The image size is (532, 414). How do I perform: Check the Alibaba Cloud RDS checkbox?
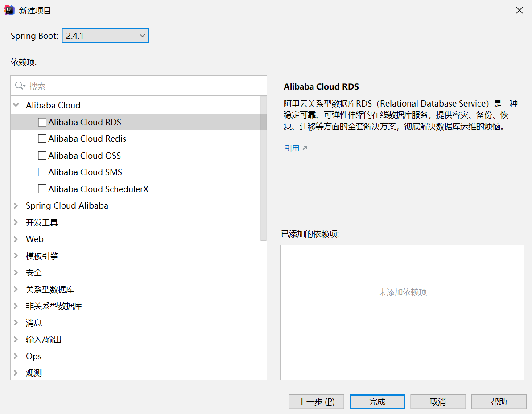point(42,122)
